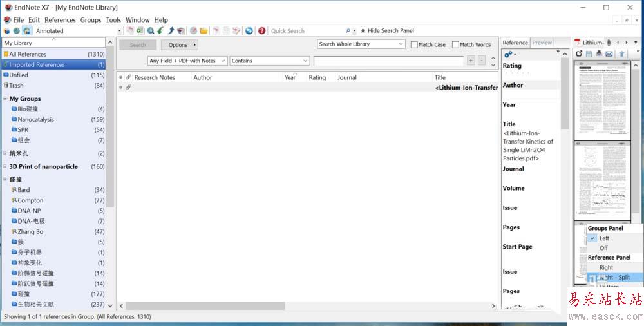644x326 pixels.
Task: Open the Options dropdown button
Action: coord(179,45)
